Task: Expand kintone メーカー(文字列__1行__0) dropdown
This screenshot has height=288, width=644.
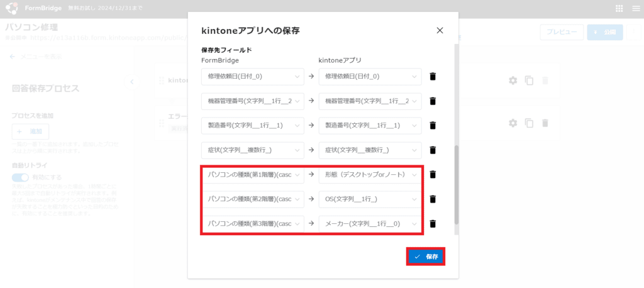Action: [x=369, y=223]
